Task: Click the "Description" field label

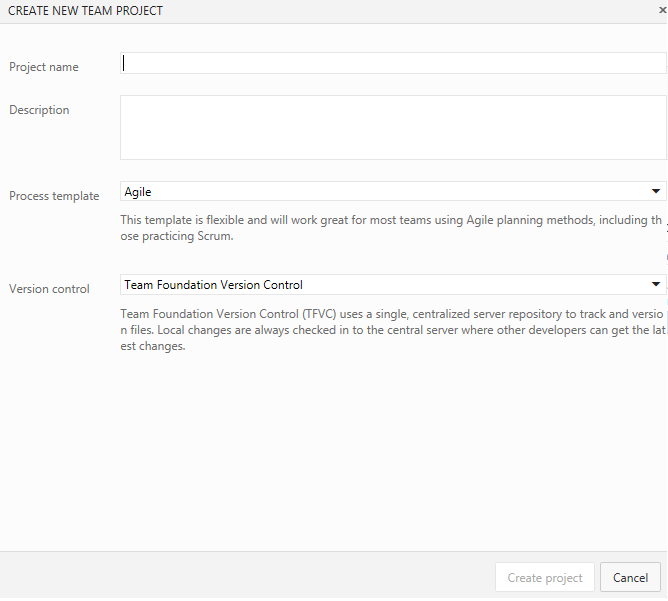Action: coord(39,110)
